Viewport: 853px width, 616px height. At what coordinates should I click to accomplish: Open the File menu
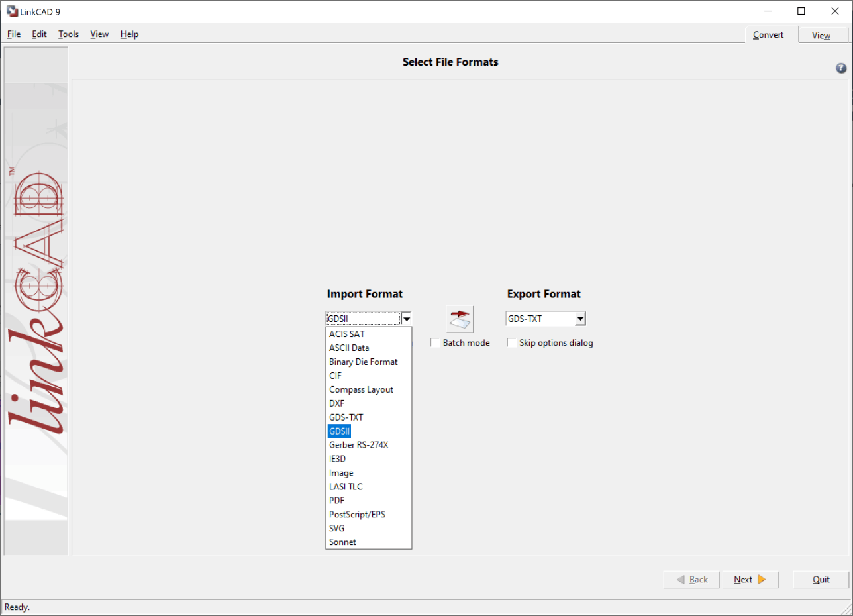click(14, 34)
